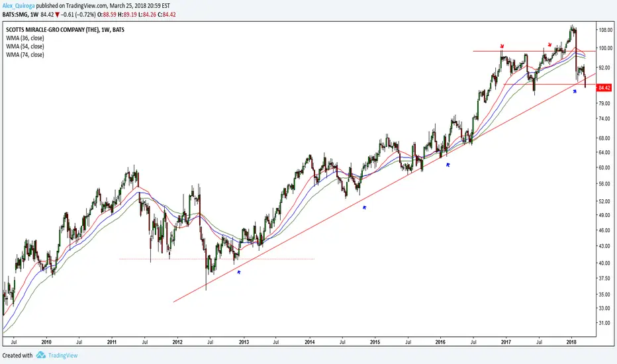Click the chart title 'SCOTTS MIRACLE-GRO COMPANY (THE), 1W, BATS'

point(66,30)
